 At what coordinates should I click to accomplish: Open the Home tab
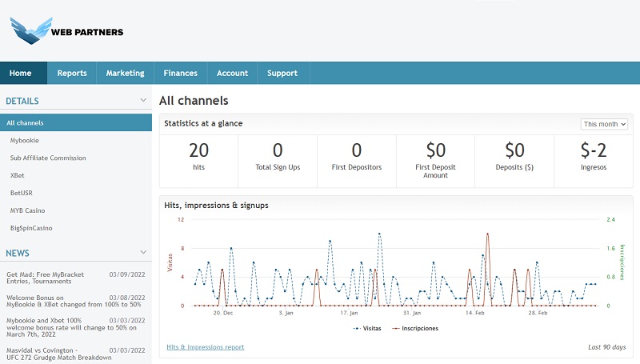pos(24,73)
